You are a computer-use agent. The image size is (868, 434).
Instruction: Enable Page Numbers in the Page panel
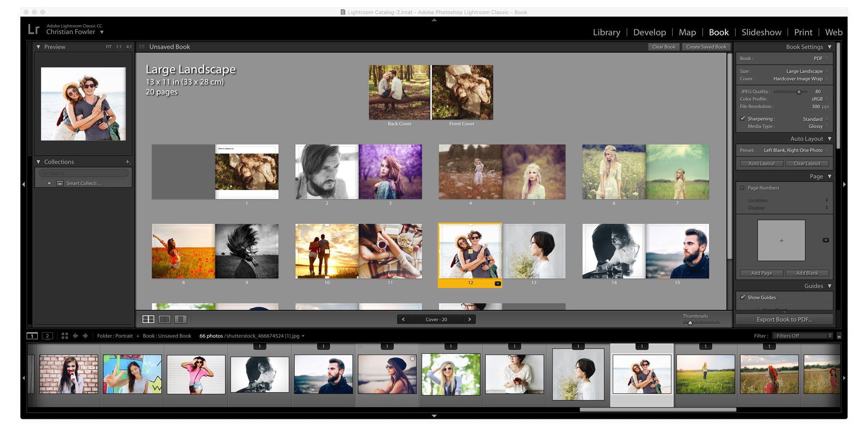point(743,187)
